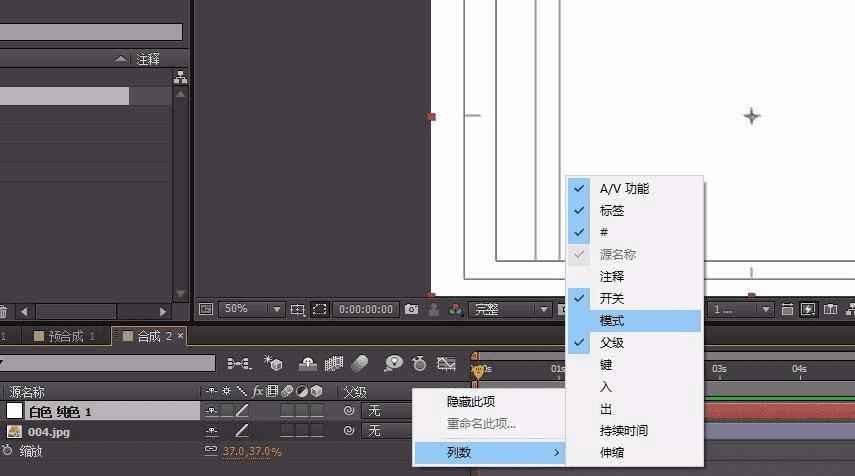
Task: Select 模式 in the columns submenu
Action: pos(635,321)
